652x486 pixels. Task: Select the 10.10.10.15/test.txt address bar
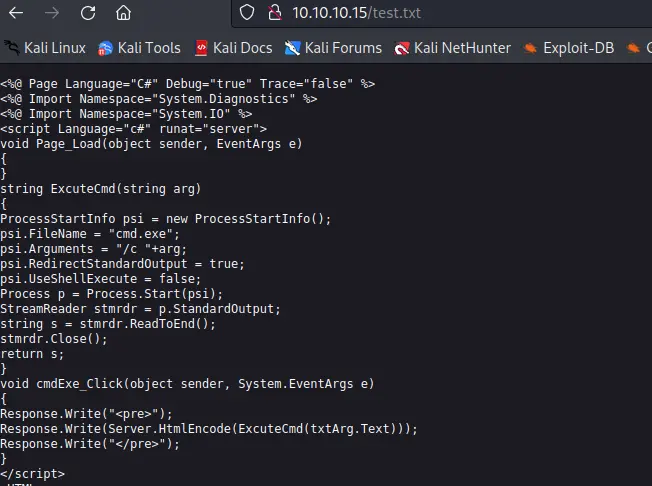click(441, 13)
